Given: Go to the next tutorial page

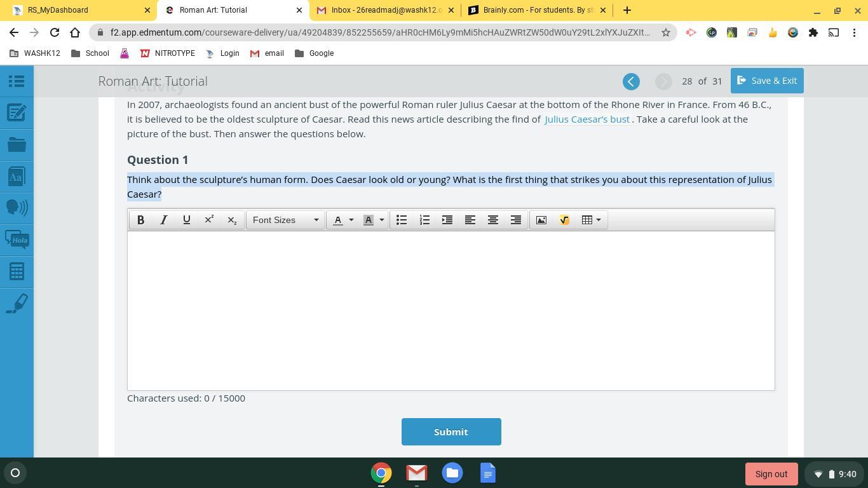Looking at the screenshot, I should pos(663,81).
